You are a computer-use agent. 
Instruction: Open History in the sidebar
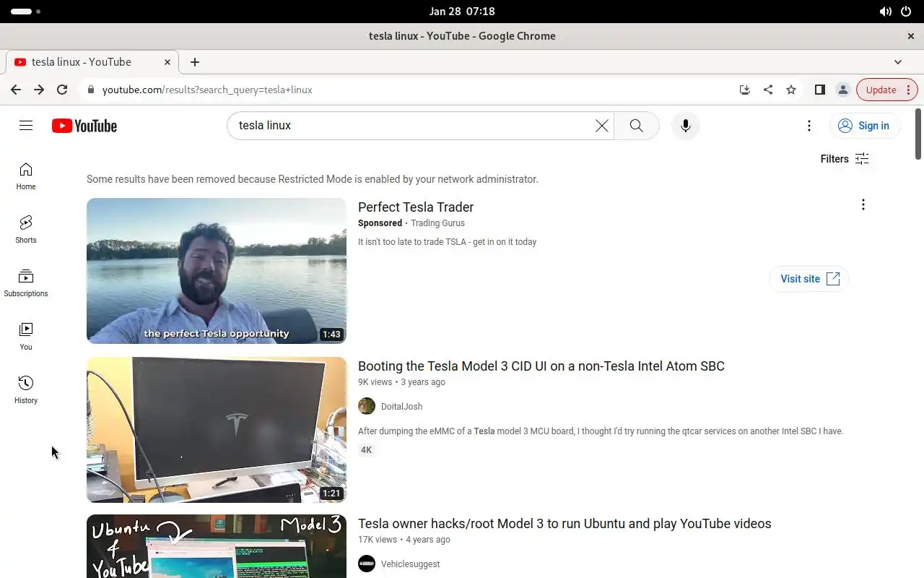pos(26,390)
